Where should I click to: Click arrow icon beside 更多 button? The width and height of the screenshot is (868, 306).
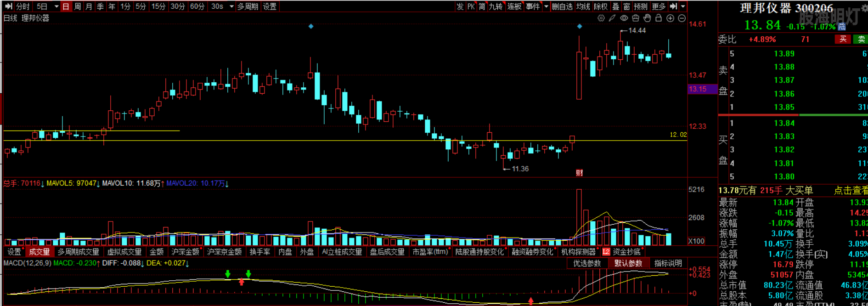click(x=673, y=6)
